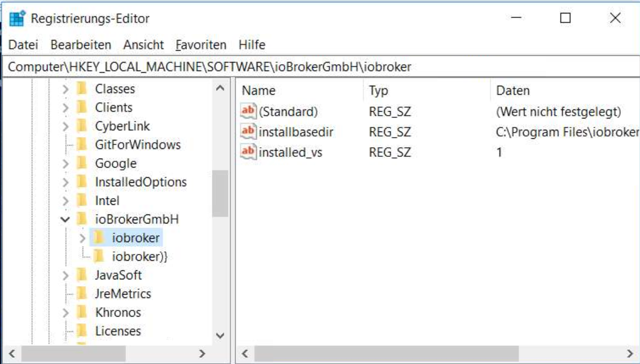Viewport: 640px width, 364px height.
Task: Click tree pane horizontal scroll left arrow
Action: click(x=12, y=353)
